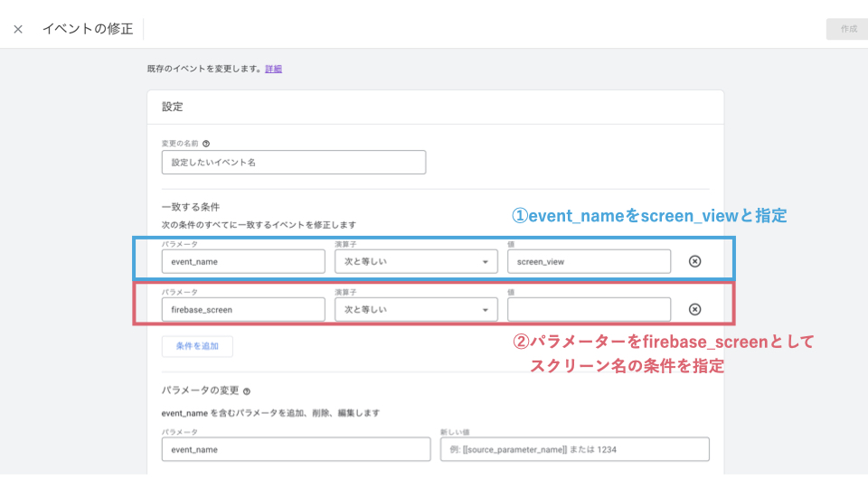The image size is (868, 488).
Task: Remove the firebase_screen condition row
Action: tap(694, 309)
